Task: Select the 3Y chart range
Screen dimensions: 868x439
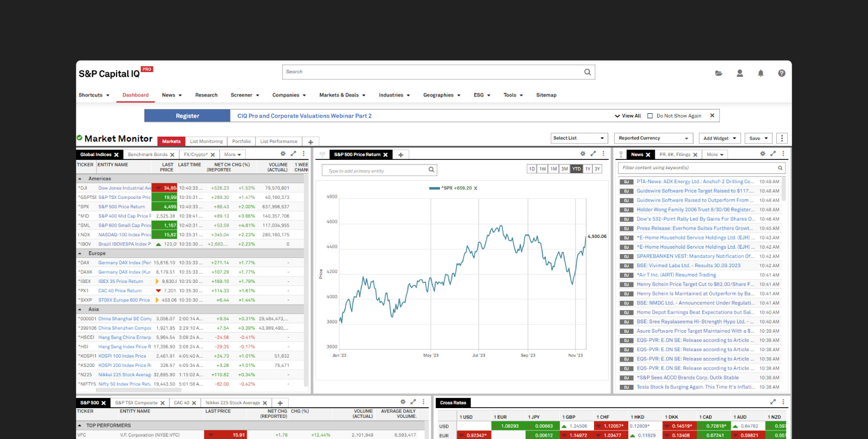Action: (597, 169)
